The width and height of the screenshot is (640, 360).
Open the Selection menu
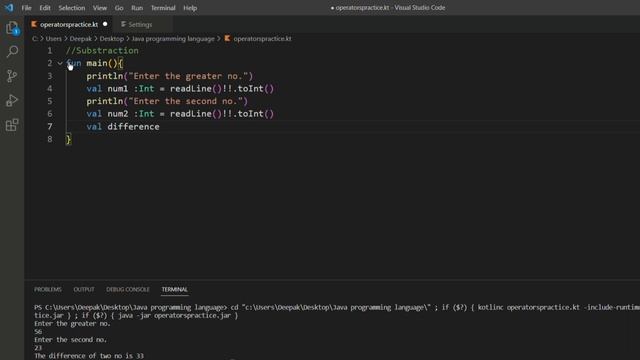72,8
